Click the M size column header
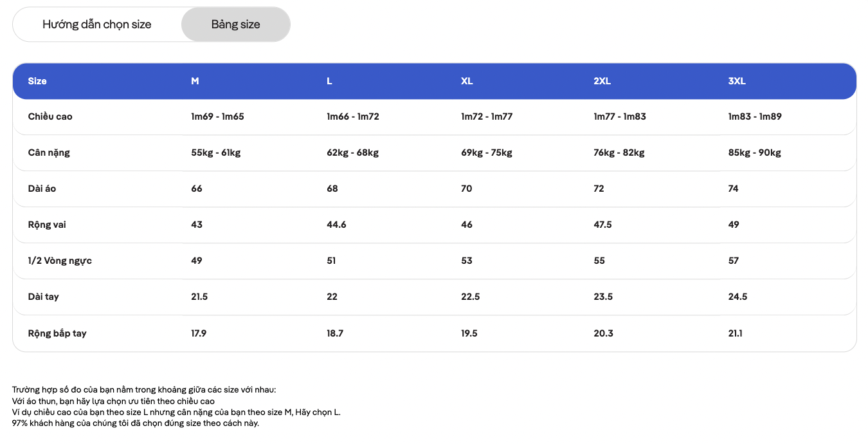This screenshot has height=444, width=868. pyautogui.click(x=195, y=81)
